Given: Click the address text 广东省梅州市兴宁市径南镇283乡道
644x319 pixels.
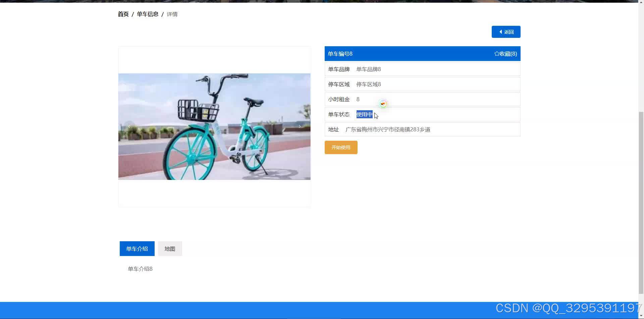Looking at the screenshot, I should [x=388, y=129].
